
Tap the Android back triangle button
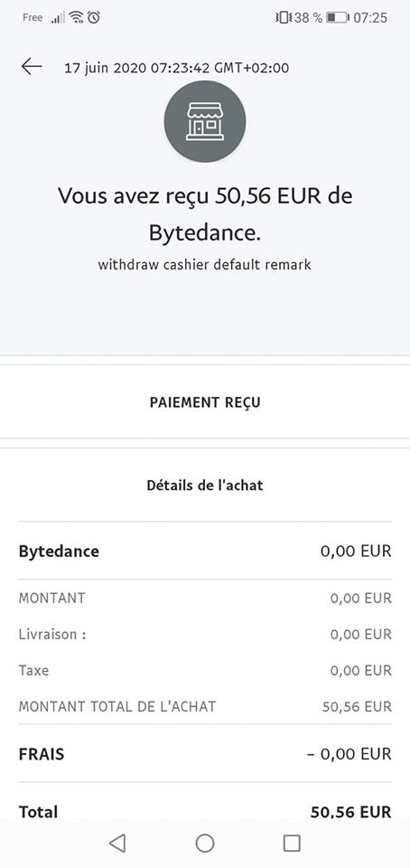tap(117, 843)
